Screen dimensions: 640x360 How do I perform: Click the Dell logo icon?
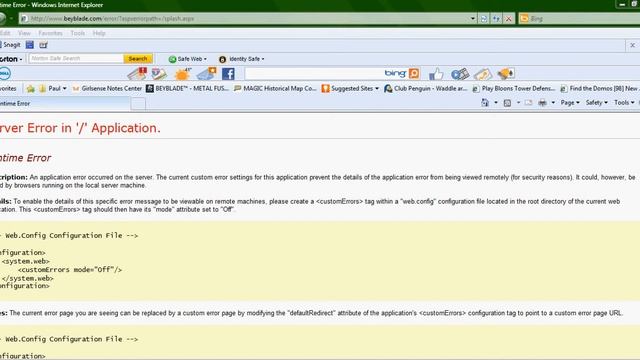tap(4, 73)
